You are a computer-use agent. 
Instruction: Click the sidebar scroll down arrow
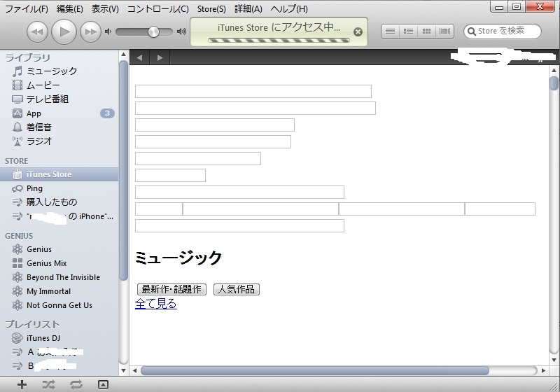click(124, 370)
